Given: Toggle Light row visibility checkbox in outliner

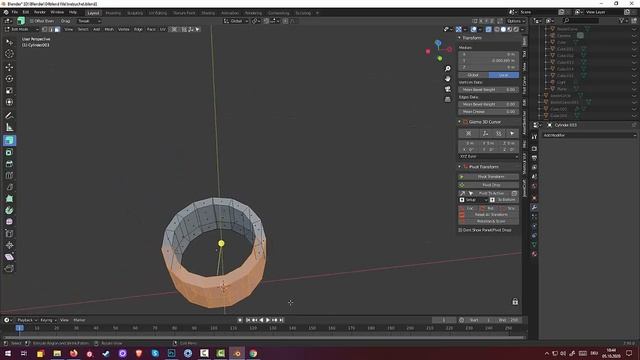Looking at the screenshot, I should pyautogui.click(x=634, y=82).
